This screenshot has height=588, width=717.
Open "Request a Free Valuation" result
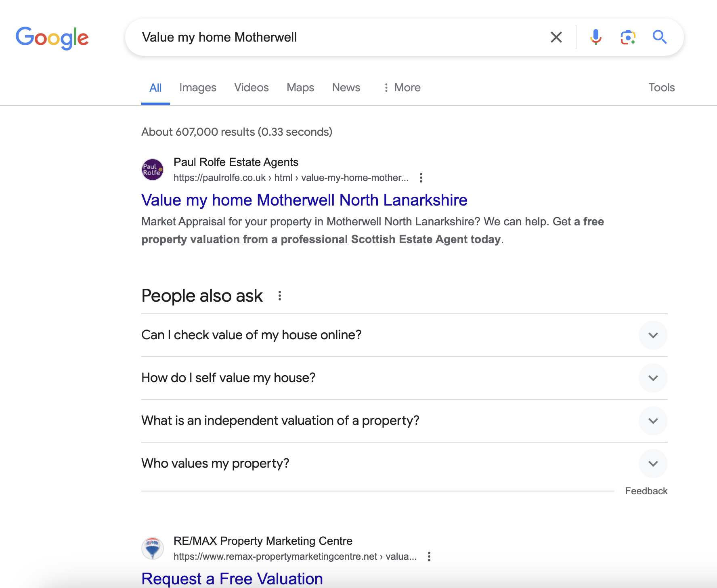point(232,579)
